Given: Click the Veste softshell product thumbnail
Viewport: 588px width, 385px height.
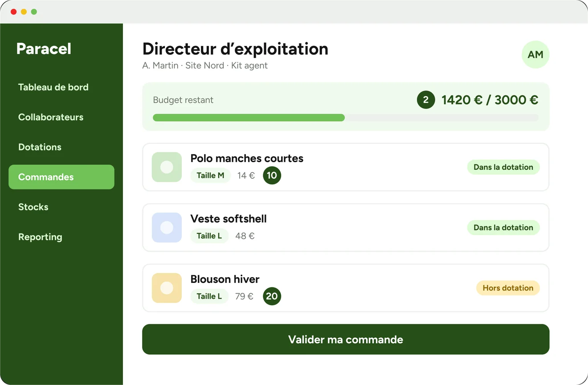Looking at the screenshot, I should tap(167, 227).
